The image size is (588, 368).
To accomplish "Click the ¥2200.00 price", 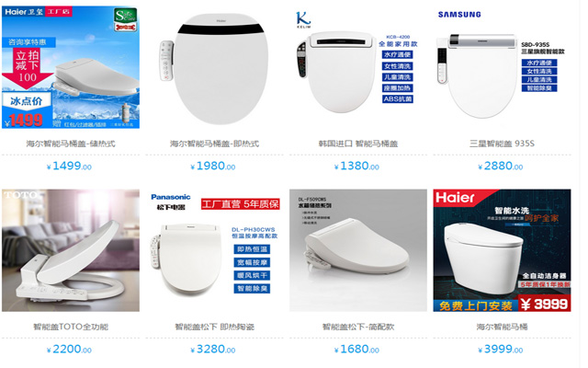I will 69,350.
